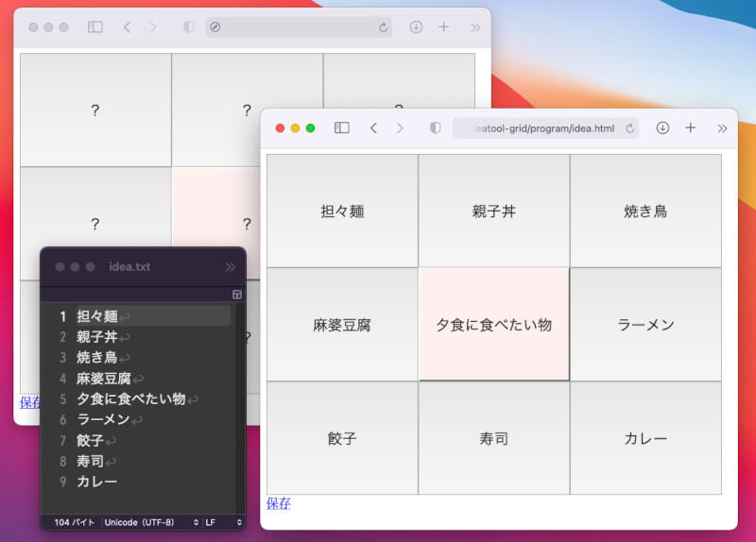Select the 寿司 grid cell

coord(494,438)
